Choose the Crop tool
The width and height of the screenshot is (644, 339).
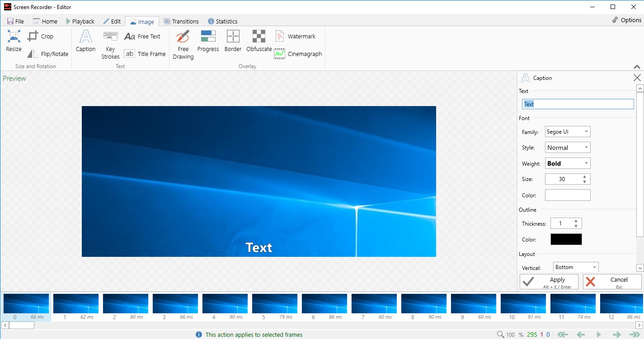click(x=41, y=36)
